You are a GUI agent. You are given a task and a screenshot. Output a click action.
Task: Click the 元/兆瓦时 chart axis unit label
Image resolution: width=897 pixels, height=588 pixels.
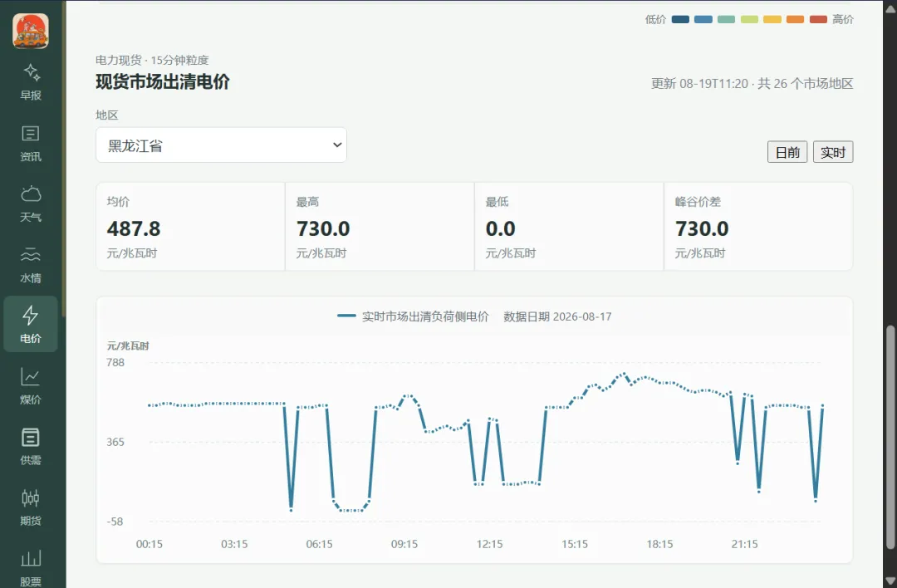pos(128,345)
